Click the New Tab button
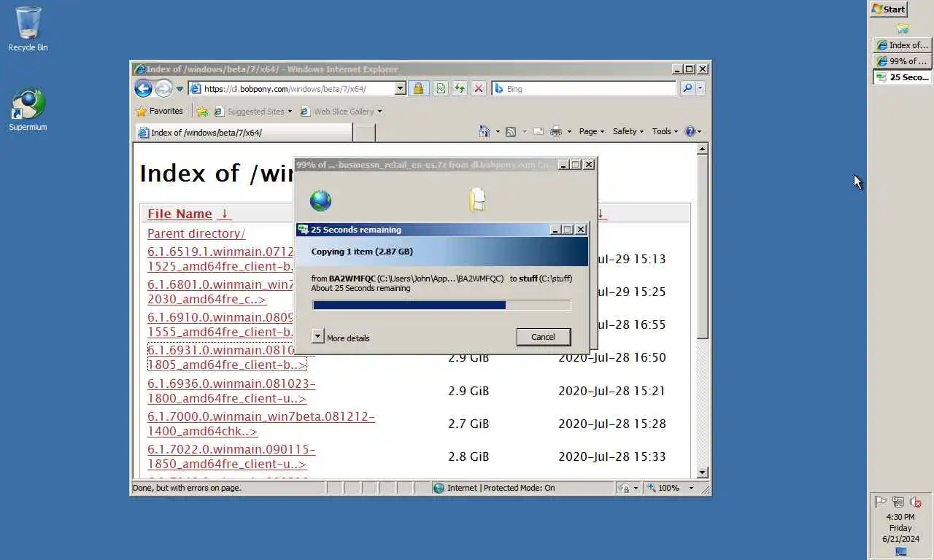The width and height of the screenshot is (934, 560). 365,133
